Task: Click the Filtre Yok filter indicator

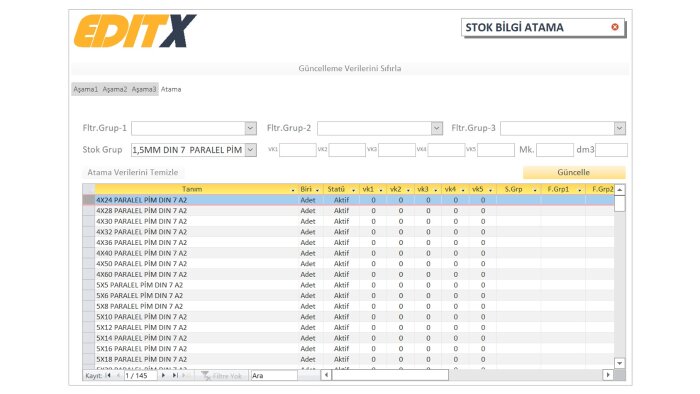Action: tap(221, 376)
